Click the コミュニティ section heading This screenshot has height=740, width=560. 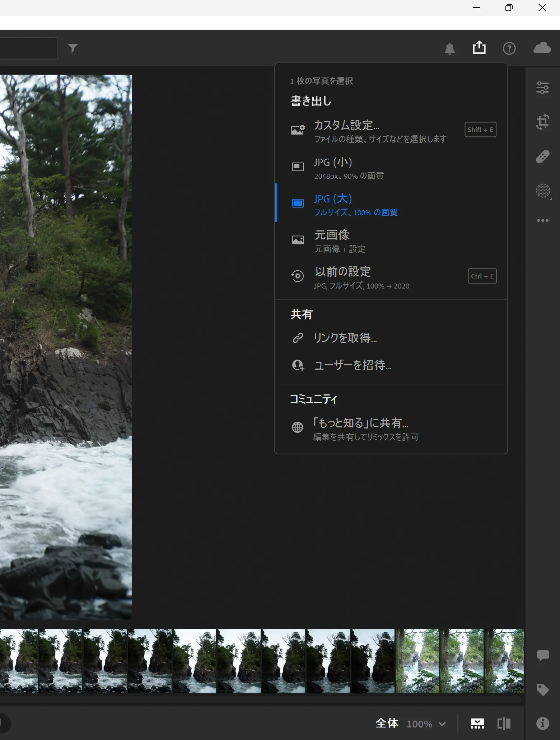[x=313, y=399]
